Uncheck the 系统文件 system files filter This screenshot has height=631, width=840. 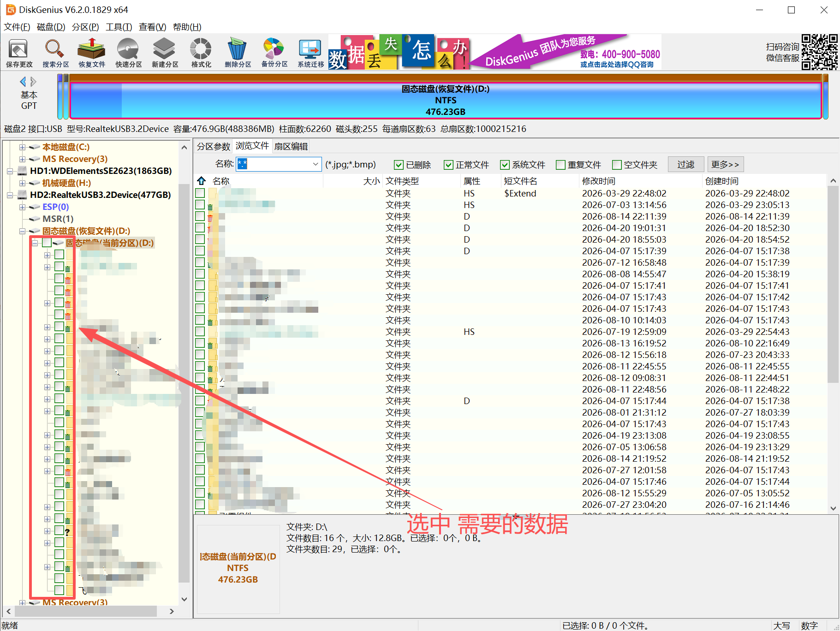pyautogui.click(x=505, y=165)
